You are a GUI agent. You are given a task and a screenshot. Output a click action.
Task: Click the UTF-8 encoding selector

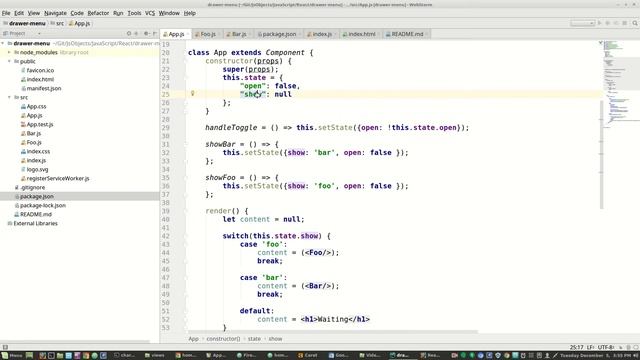coord(606,347)
